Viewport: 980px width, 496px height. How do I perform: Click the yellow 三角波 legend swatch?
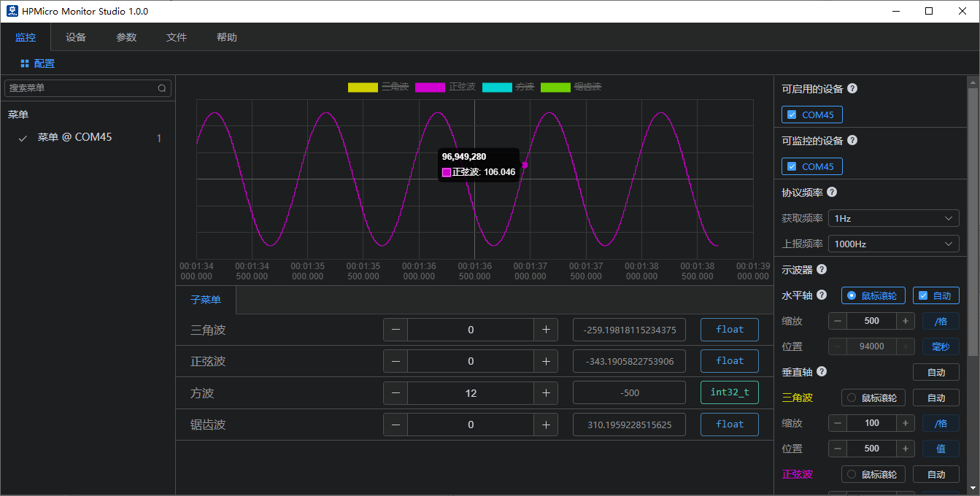pos(363,87)
